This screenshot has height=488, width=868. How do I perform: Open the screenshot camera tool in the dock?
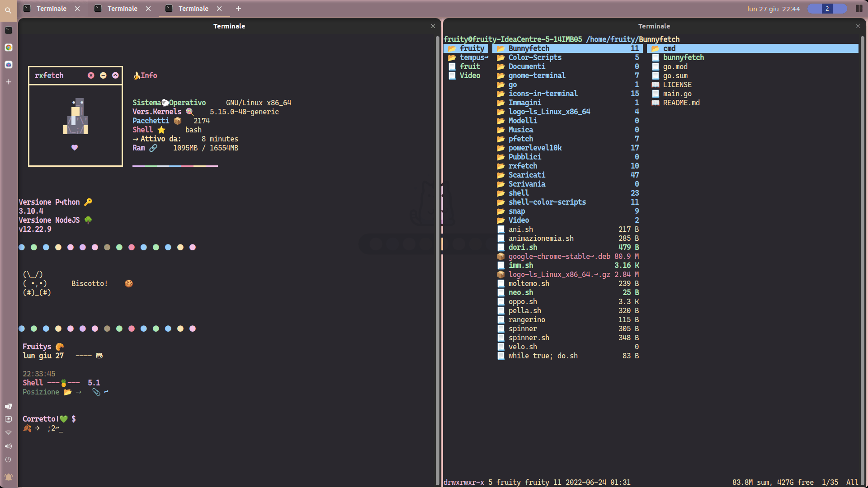point(8,65)
